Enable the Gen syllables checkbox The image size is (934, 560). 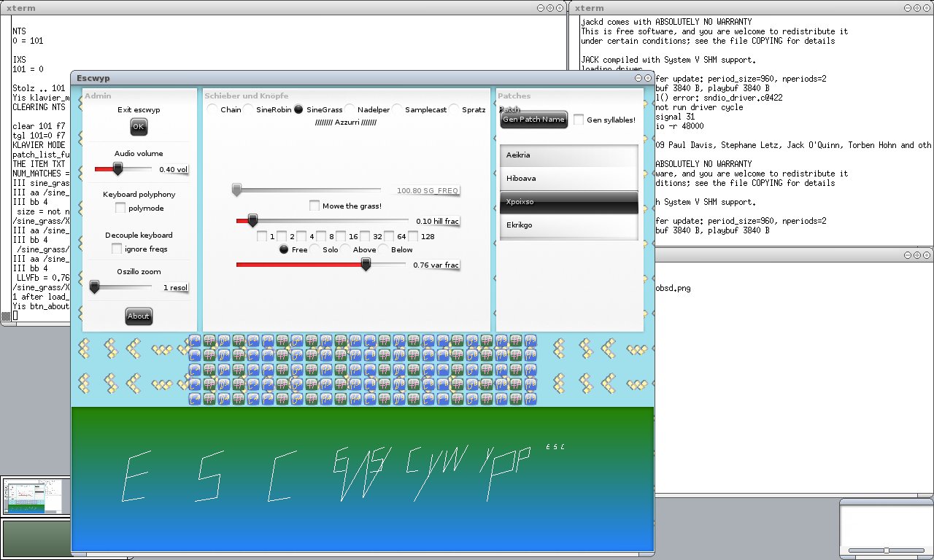pyautogui.click(x=579, y=120)
